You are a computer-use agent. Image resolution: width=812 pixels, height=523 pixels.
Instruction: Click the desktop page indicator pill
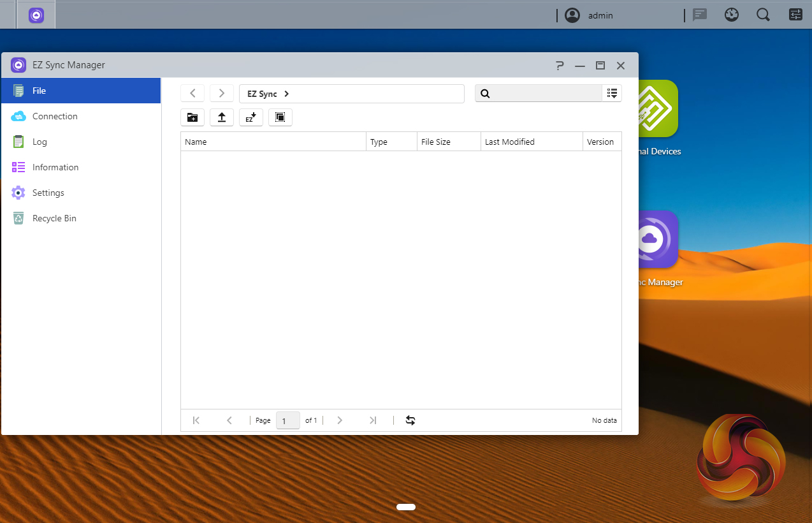click(x=406, y=507)
